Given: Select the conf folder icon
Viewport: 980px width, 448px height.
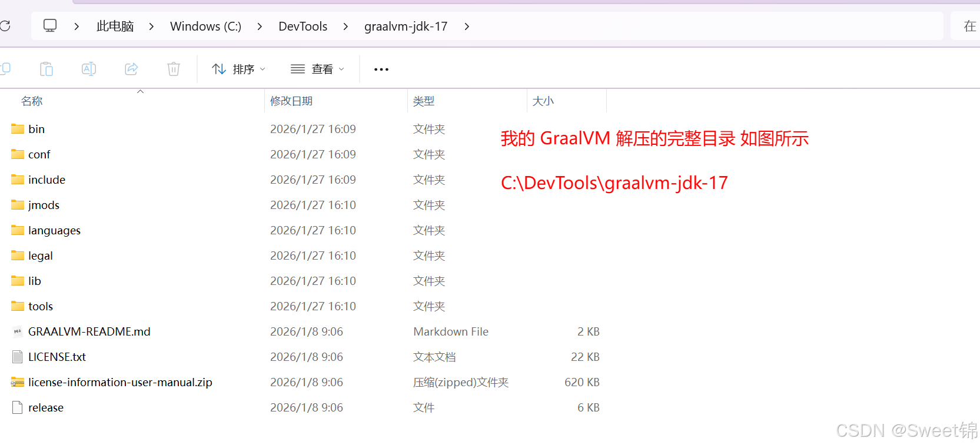Looking at the screenshot, I should [18, 154].
